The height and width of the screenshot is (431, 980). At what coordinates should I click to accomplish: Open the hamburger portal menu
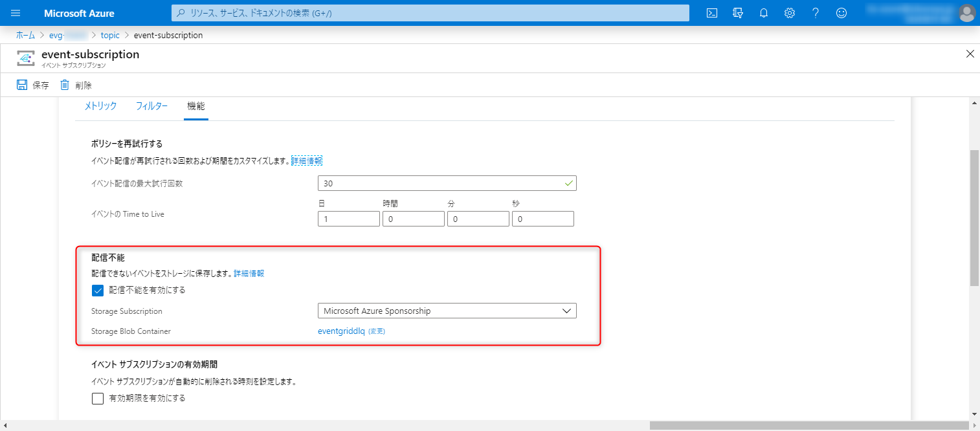point(16,13)
